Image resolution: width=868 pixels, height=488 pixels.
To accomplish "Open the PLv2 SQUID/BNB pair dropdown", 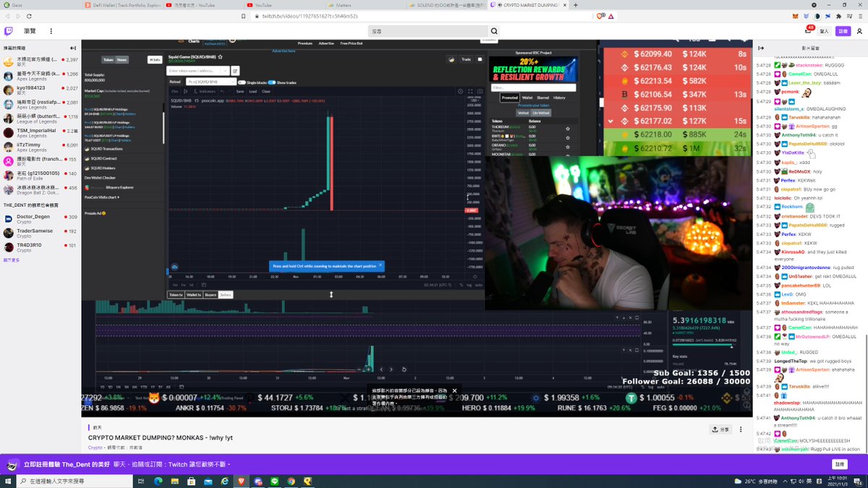I will point(210,82).
